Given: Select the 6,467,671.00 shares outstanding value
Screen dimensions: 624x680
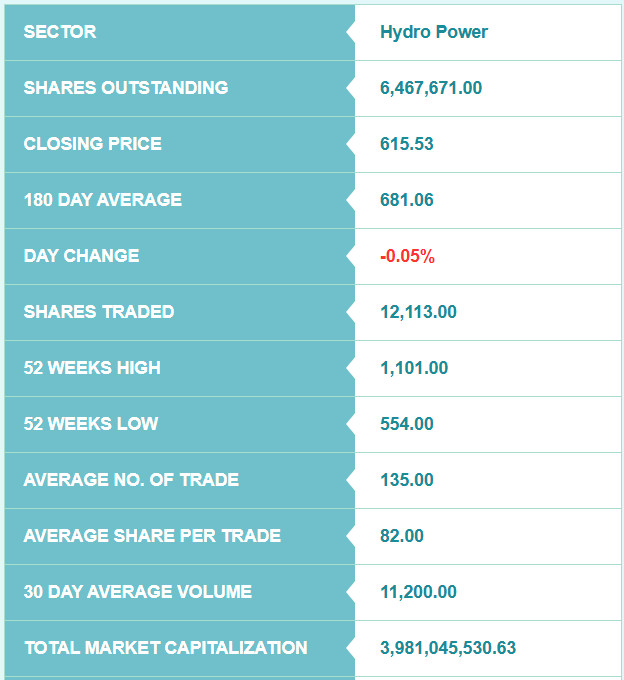Looking at the screenshot, I should [431, 88].
